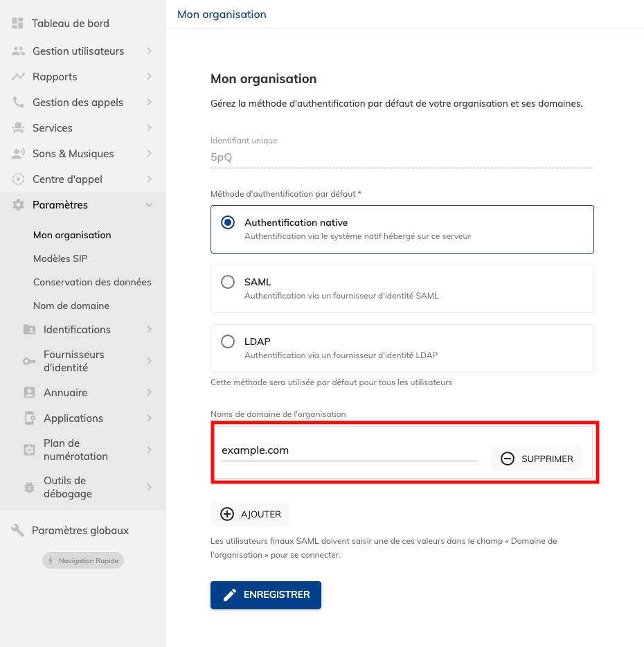Click the Rapports chart line icon
This screenshot has height=647, width=644.
[18, 77]
